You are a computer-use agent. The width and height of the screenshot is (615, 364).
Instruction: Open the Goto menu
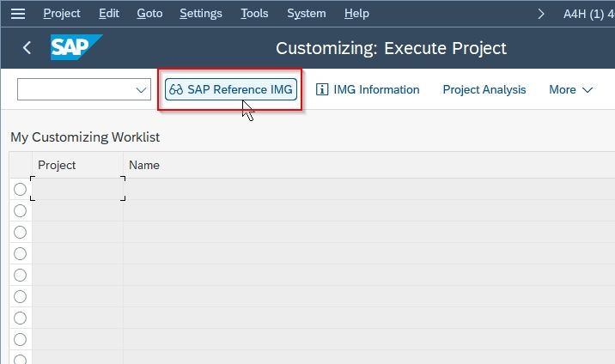click(x=149, y=14)
